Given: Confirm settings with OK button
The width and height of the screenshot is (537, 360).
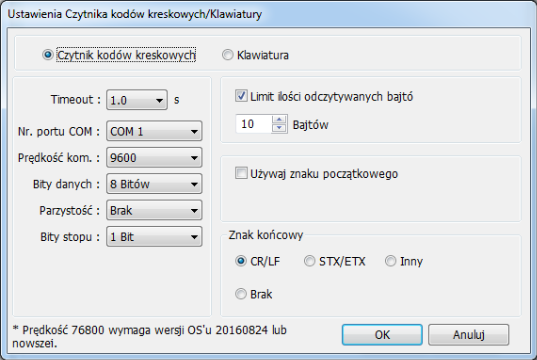Looking at the screenshot, I should [382, 335].
